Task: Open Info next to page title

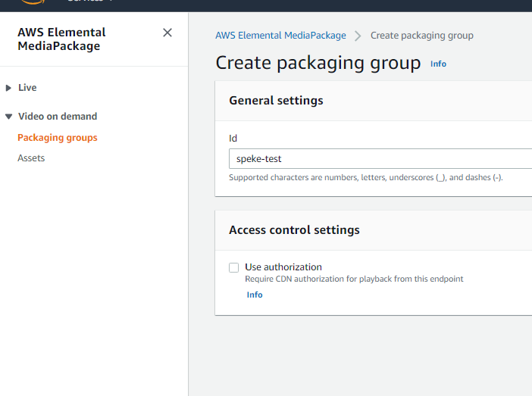Action: pyautogui.click(x=438, y=64)
